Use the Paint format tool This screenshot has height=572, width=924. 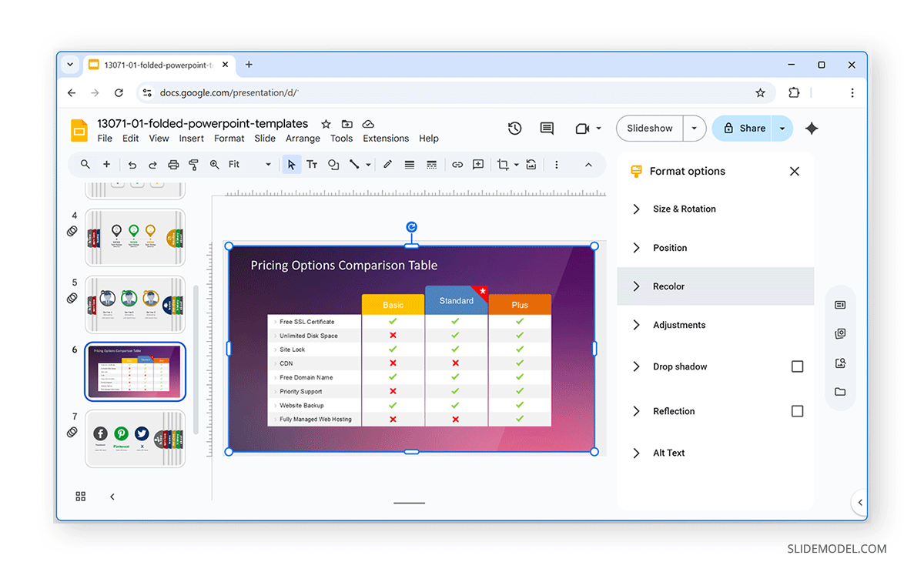click(x=193, y=164)
